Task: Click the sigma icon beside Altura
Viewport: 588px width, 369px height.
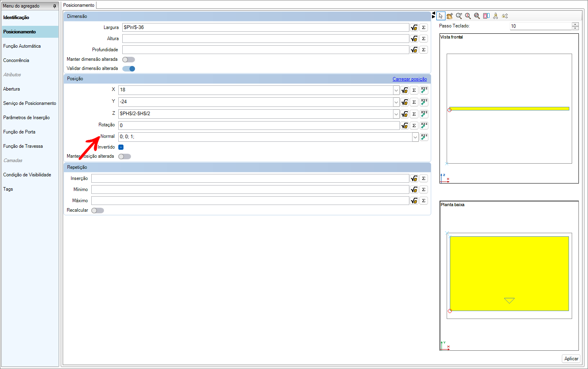Action: click(424, 39)
